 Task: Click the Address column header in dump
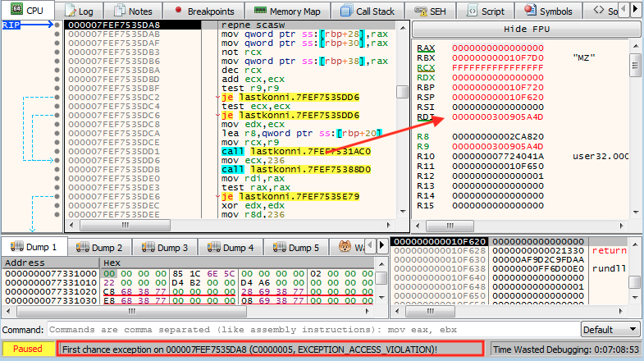click(25, 263)
